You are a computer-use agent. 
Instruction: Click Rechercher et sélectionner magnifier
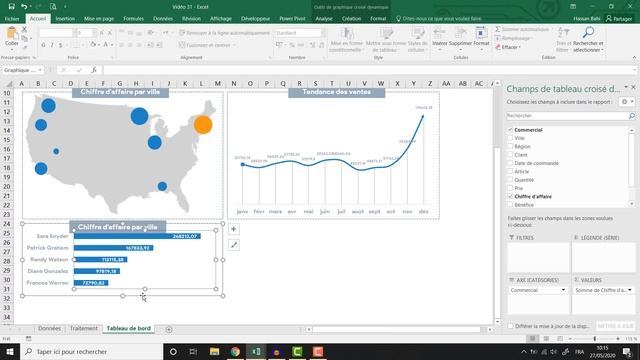click(588, 33)
